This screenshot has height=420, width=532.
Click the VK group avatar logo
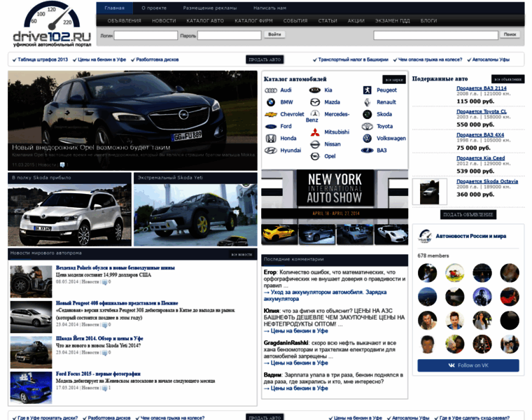pos(425,236)
